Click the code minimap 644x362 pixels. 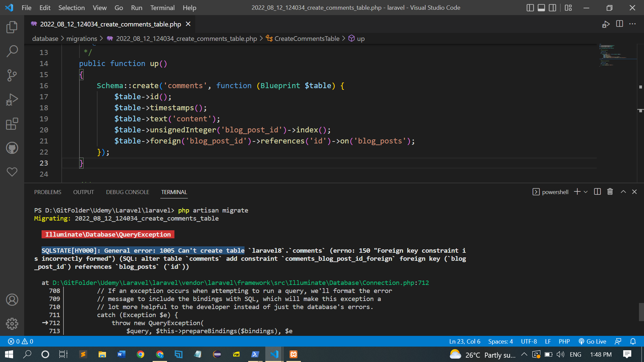click(x=618, y=55)
